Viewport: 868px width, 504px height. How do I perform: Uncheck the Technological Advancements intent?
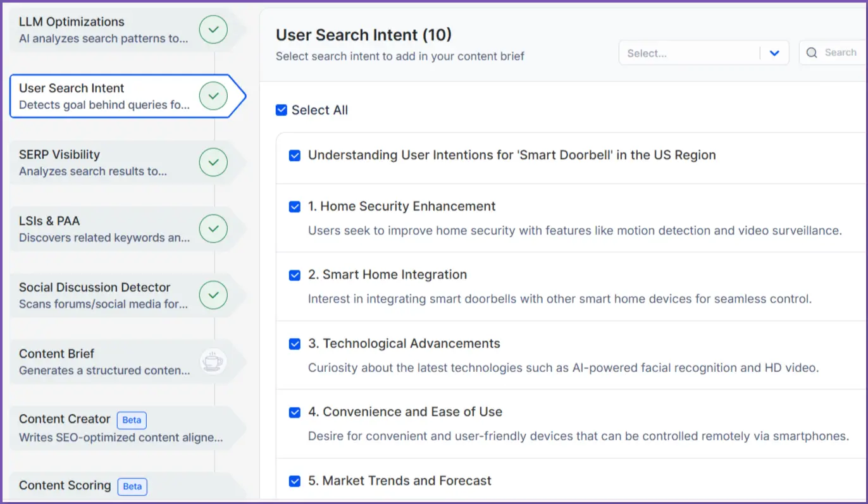(x=294, y=343)
